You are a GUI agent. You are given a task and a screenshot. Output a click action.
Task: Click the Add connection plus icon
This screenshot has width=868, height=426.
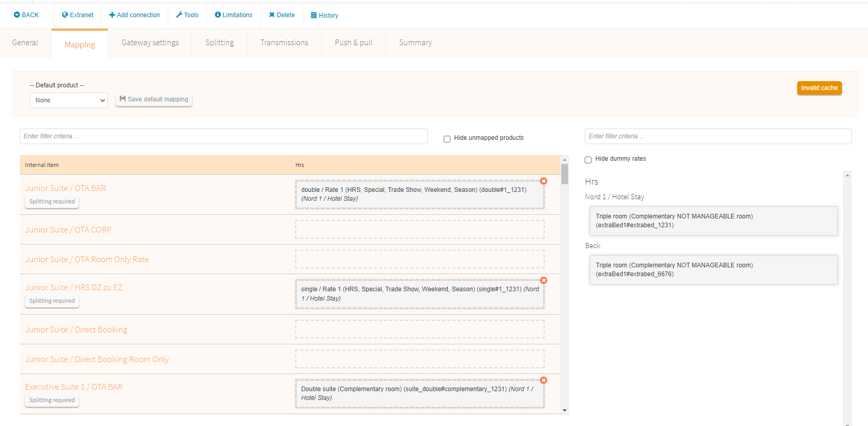[112, 15]
